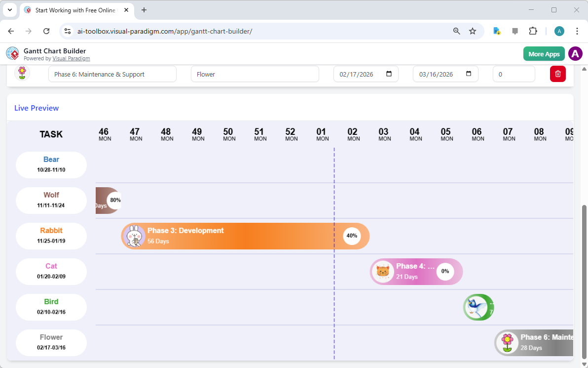Viewport: 588px width, 368px height.
Task: Click the cat icon on Phase 4 bar
Action: (x=383, y=271)
